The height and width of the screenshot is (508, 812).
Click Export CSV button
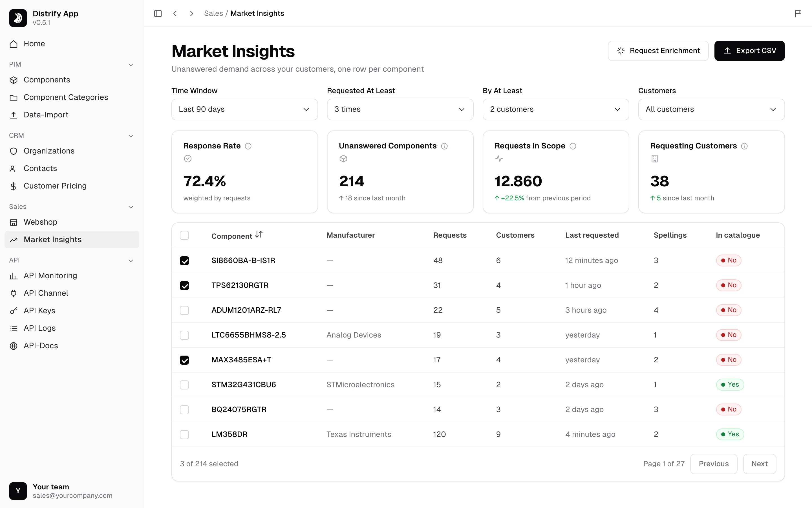749,51
